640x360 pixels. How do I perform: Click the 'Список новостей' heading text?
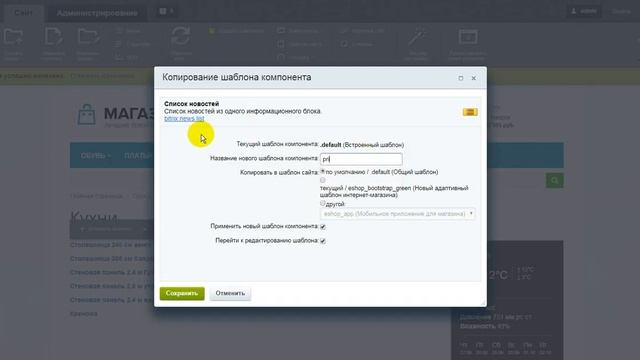point(191,104)
